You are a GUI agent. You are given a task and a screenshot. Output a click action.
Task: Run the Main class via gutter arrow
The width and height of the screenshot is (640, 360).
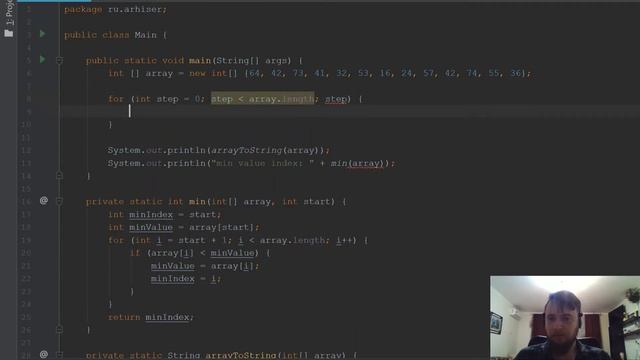tap(42, 34)
